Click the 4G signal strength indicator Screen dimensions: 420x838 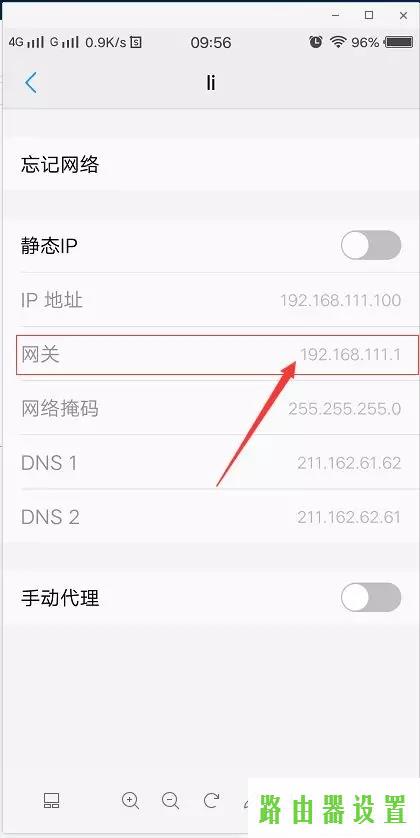26,42
